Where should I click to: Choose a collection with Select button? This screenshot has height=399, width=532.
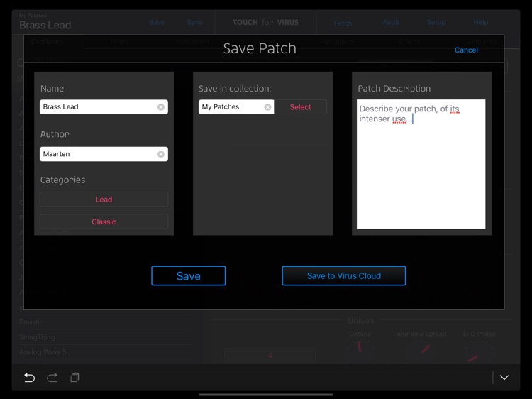[300, 107]
